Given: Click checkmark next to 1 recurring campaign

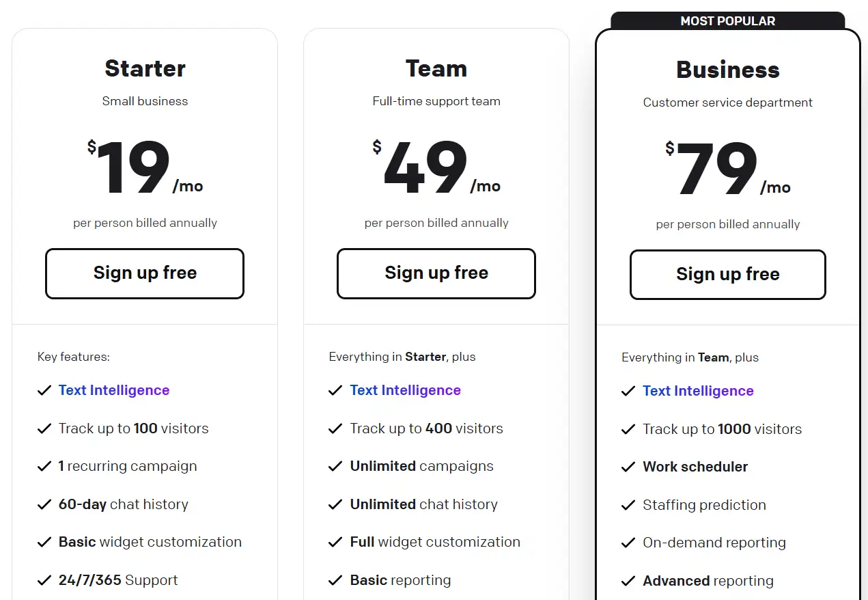Looking at the screenshot, I should point(44,467).
